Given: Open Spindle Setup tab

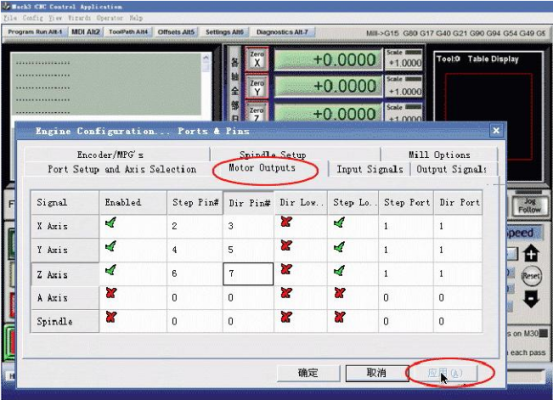Looking at the screenshot, I should (273, 155).
